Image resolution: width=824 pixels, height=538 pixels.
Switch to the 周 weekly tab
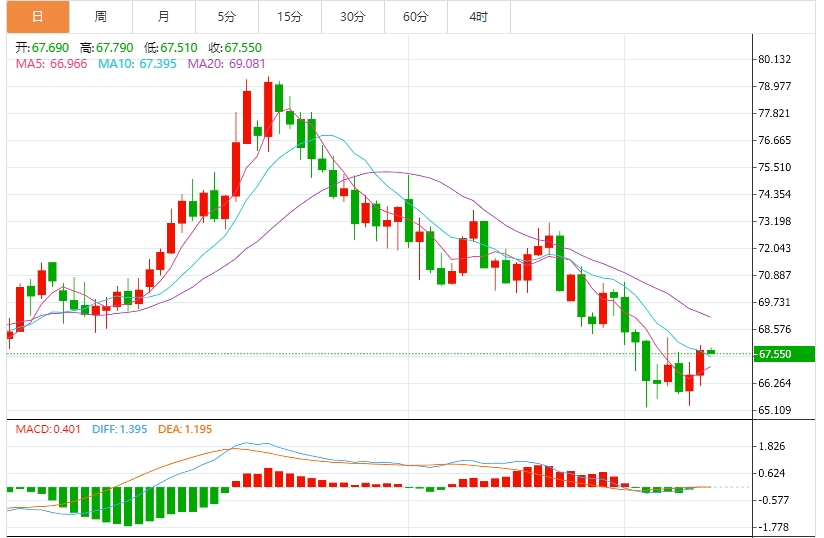point(100,17)
